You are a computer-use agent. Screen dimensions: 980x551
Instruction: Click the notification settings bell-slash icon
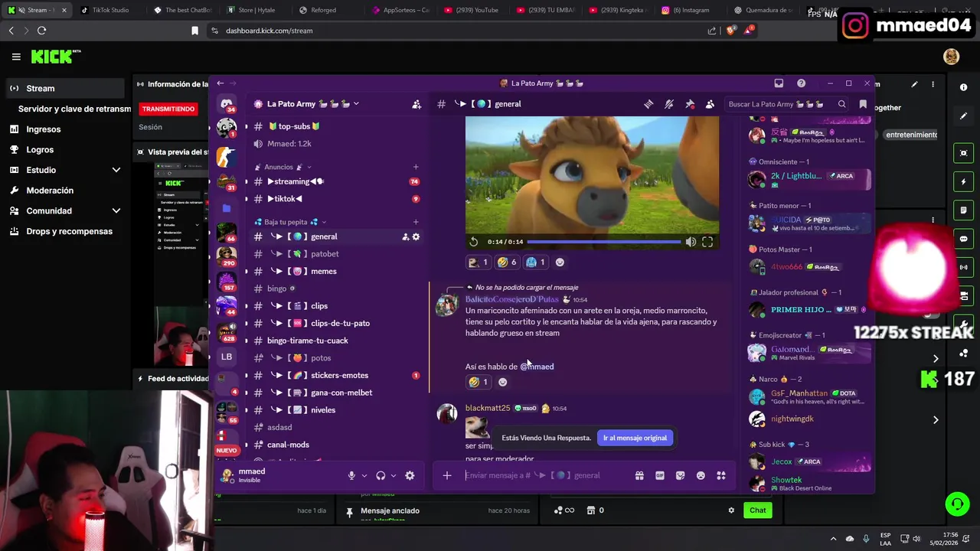pyautogui.click(x=669, y=104)
